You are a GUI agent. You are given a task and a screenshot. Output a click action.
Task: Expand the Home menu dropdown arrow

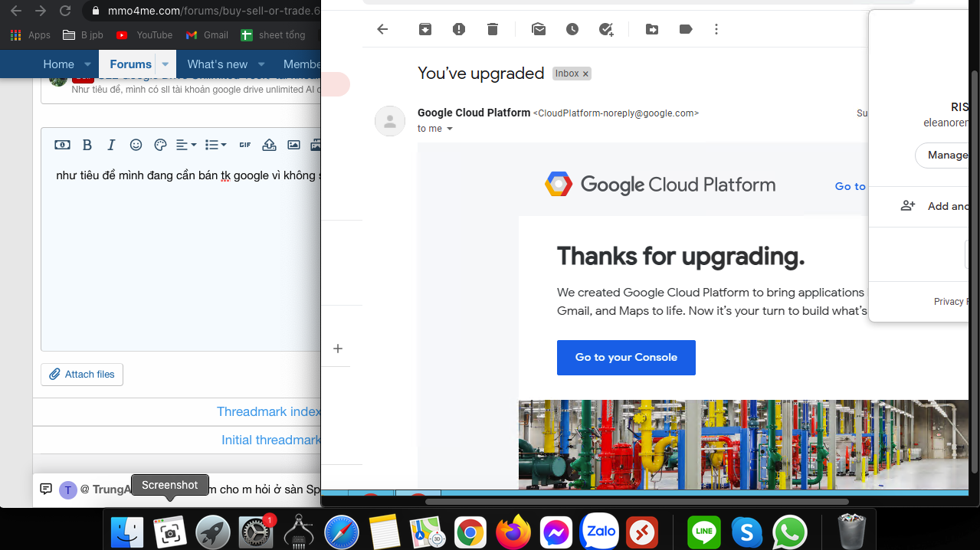[87, 64]
